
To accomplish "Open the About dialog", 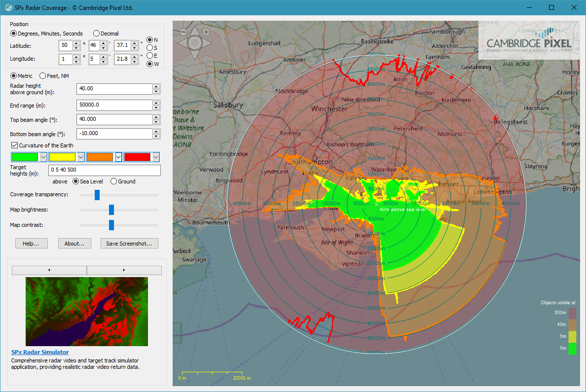I will click(x=74, y=243).
